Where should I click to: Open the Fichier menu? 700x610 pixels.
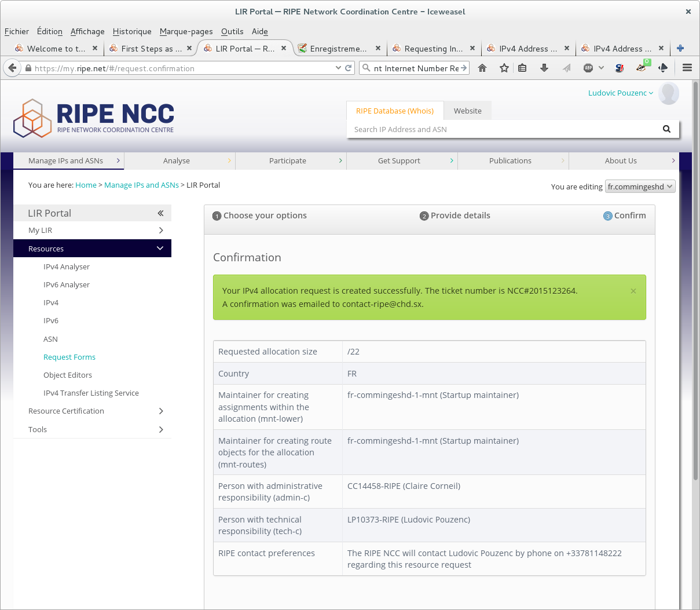coord(17,31)
